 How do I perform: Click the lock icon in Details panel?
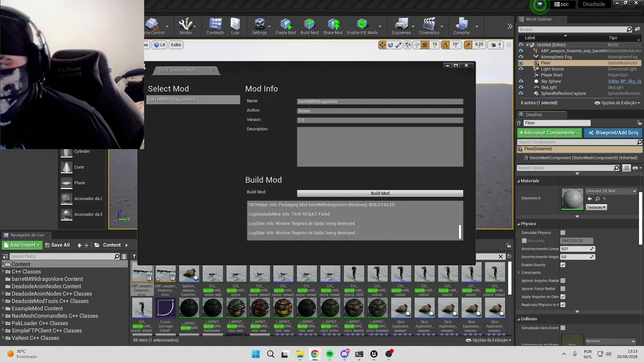pyautogui.click(x=639, y=123)
